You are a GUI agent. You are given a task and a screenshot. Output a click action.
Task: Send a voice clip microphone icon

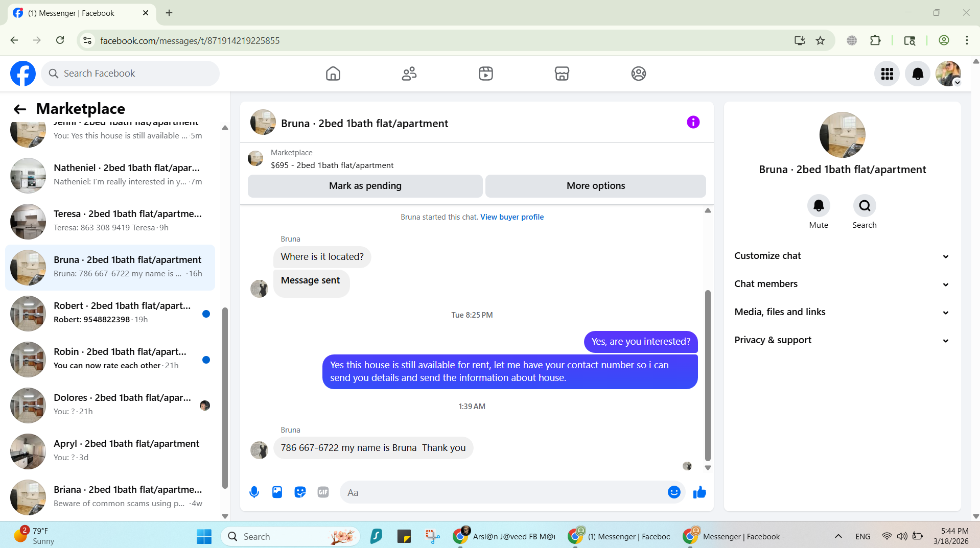pos(254,492)
